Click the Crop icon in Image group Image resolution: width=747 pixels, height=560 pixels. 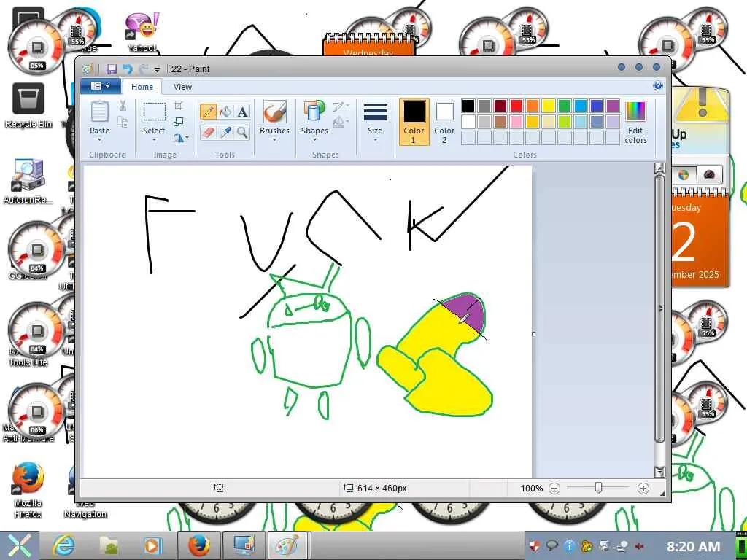tap(179, 105)
